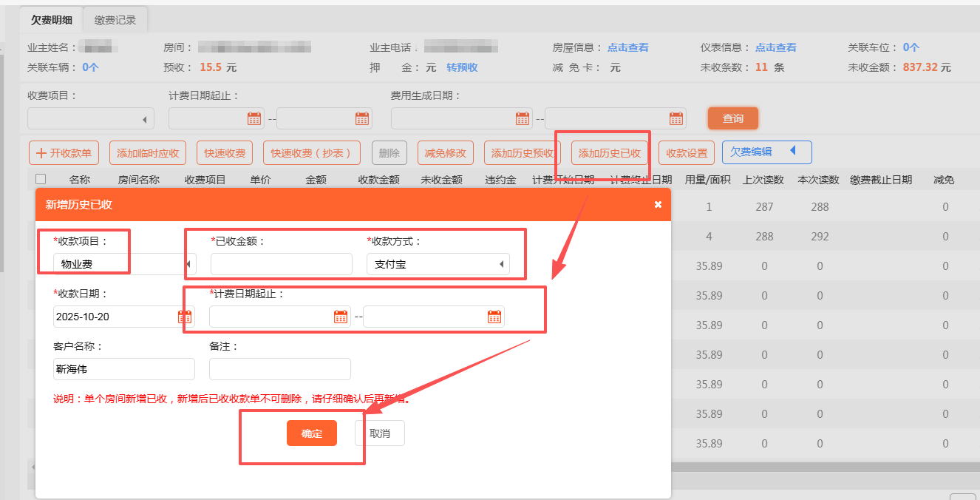Click the 已收金额 input field
980x500 pixels.
click(281, 264)
